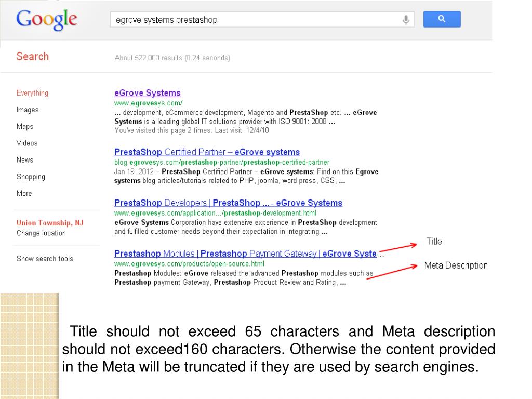Click the www.egrovesys.com/ green URL
This screenshot has height=399, width=532.
[x=148, y=103]
